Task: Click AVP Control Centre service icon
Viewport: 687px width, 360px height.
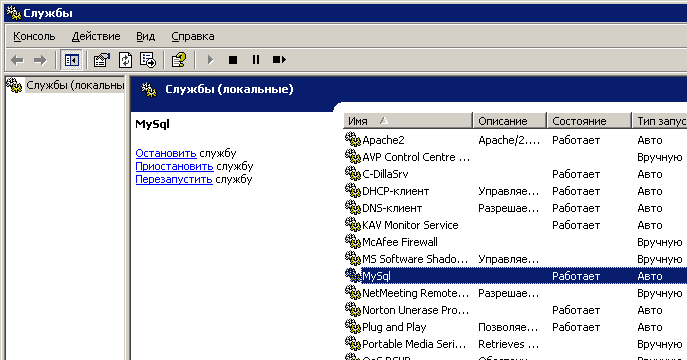Action: click(353, 157)
